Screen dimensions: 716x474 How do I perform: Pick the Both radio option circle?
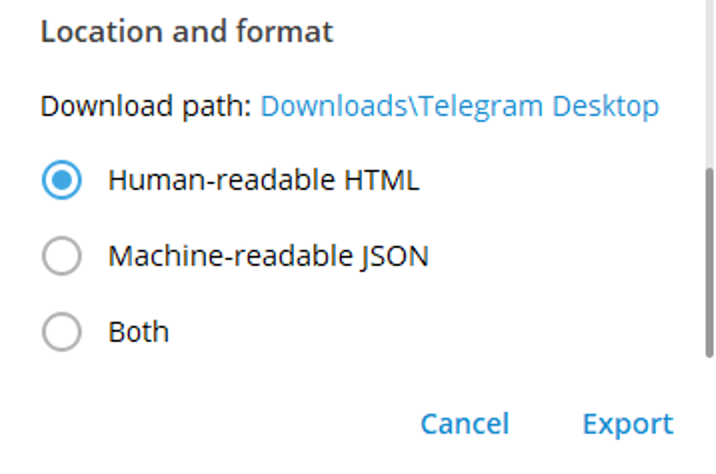click(61, 332)
